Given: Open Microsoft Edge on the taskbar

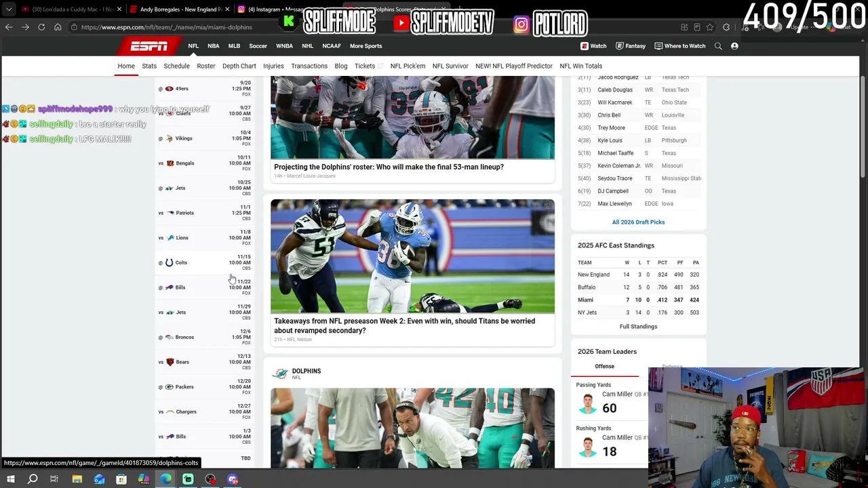Looking at the screenshot, I should pyautogui.click(x=166, y=479).
